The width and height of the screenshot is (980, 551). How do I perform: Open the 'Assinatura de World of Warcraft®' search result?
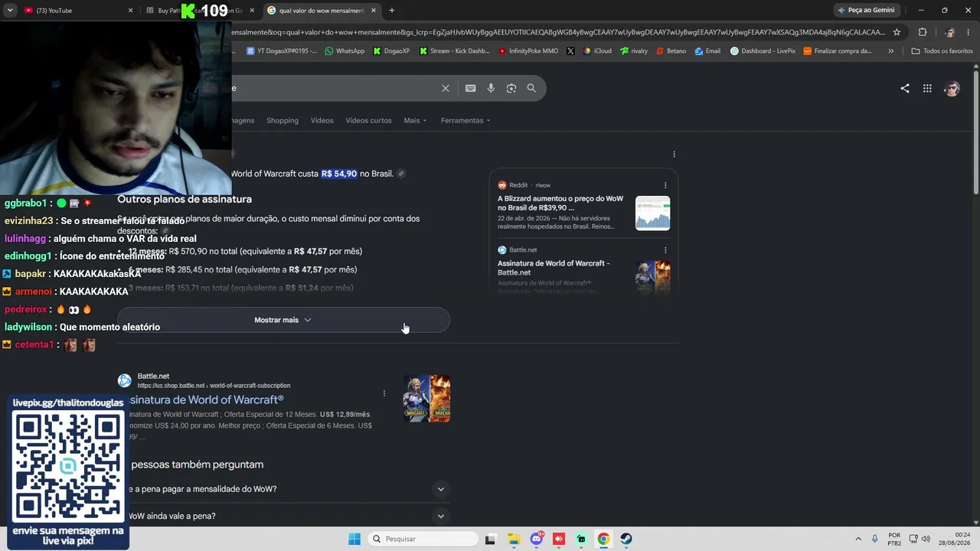207,399
